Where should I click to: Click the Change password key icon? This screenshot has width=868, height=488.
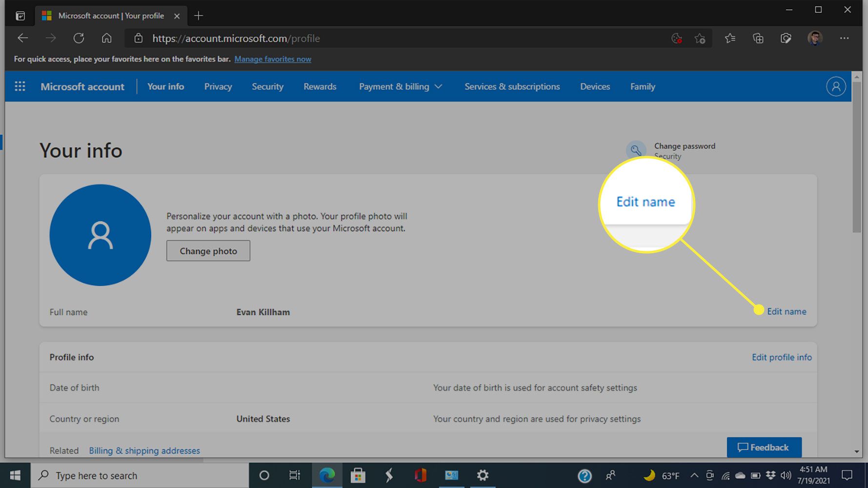636,150
